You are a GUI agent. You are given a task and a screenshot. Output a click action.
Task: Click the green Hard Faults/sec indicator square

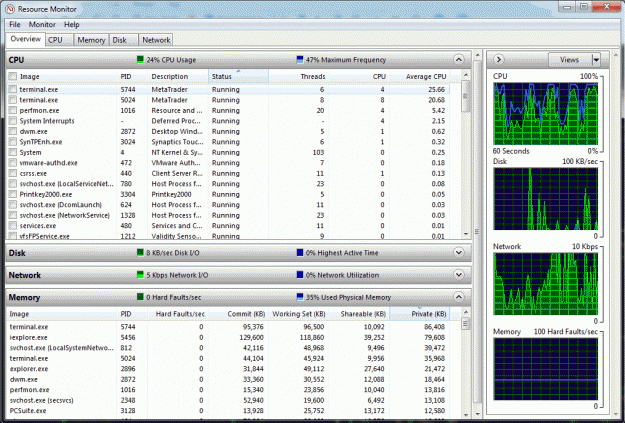pyautogui.click(x=140, y=297)
